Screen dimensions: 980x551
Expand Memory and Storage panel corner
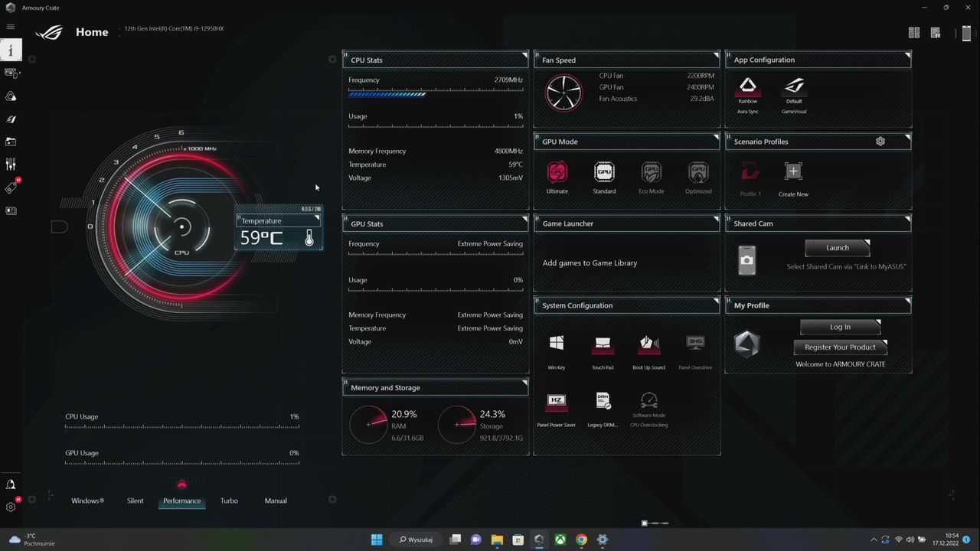[x=524, y=383]
